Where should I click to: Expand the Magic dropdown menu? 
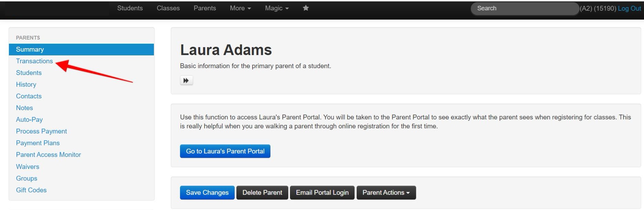tap(277, 8)
